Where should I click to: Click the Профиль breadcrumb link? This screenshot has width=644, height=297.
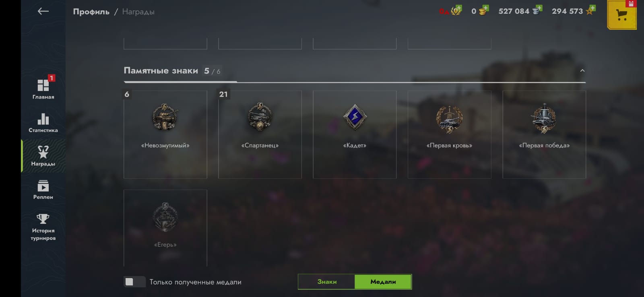pos(91,12)
